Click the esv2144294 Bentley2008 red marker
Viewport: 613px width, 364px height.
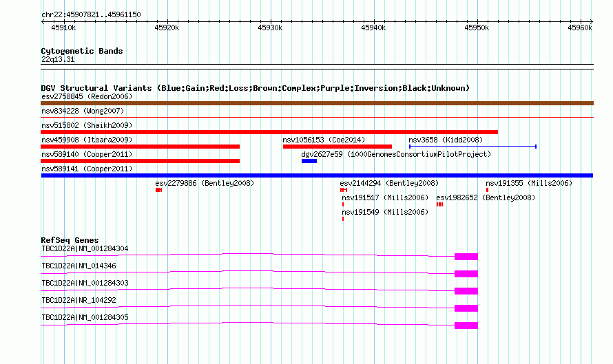pos(344,190)
